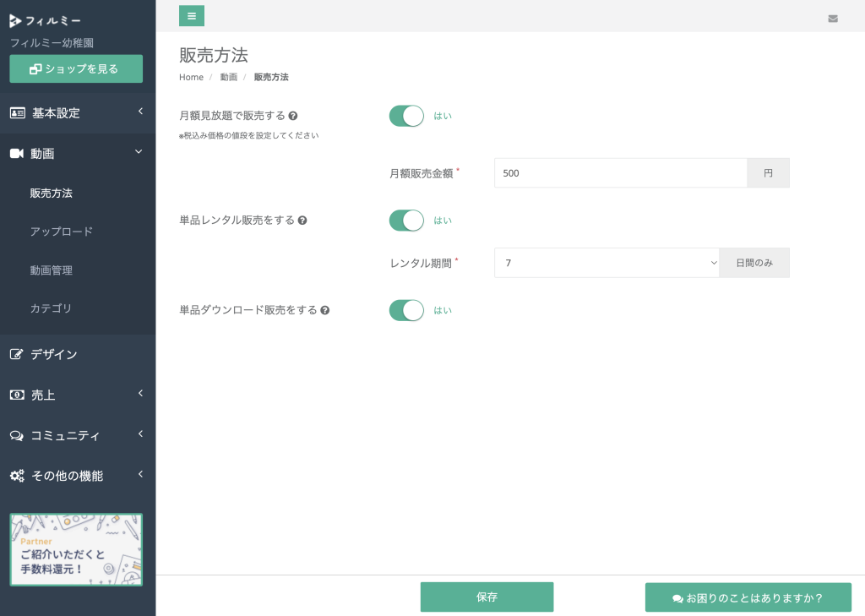Click the hamburger menu toggle icon
The width and height of the screenshot is (865, 616).
tap(192, 16)
